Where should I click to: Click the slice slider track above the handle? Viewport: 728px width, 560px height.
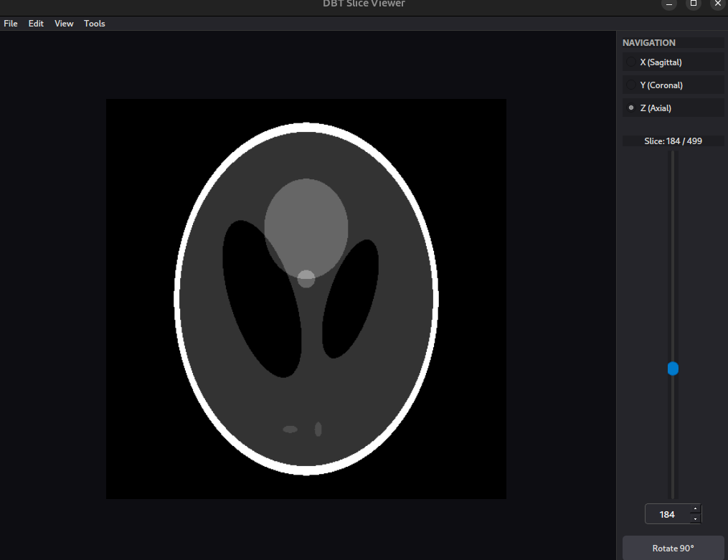[x=673, y=251]
